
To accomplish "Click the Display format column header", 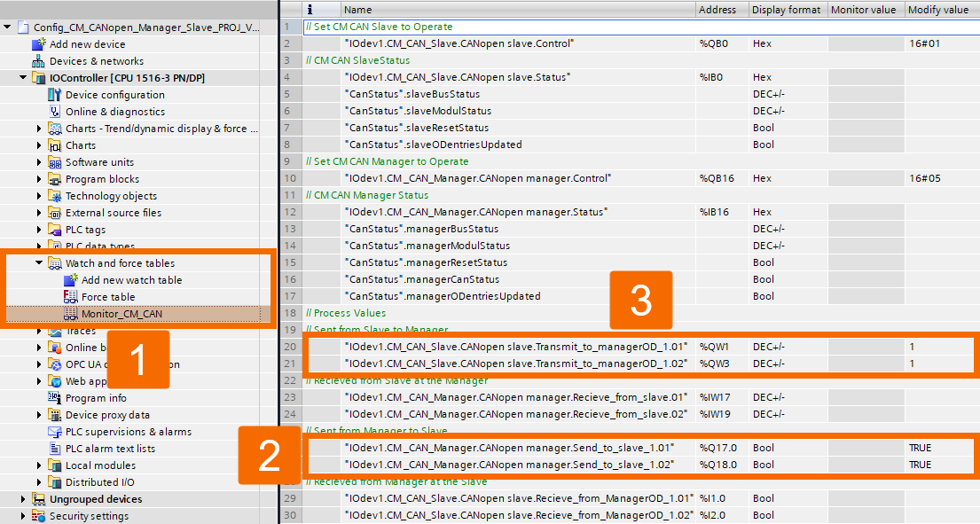I will (x=788, y=10).
